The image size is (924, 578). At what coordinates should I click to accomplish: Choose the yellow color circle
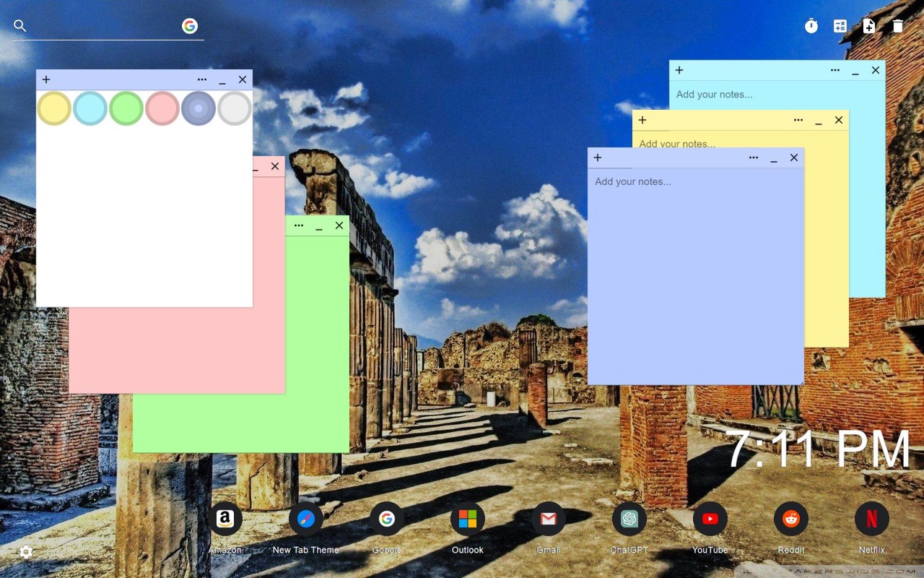[x=54, y=108]
